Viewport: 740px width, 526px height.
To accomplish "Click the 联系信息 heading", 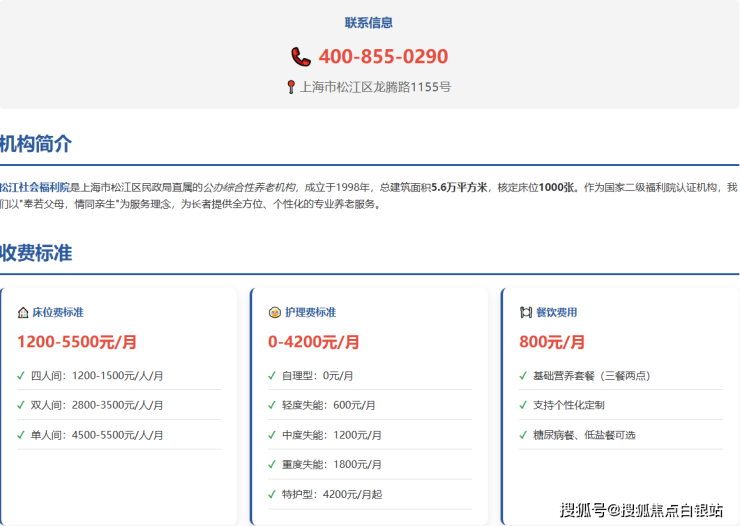I will pyautogui.click(x=369, y=23).
